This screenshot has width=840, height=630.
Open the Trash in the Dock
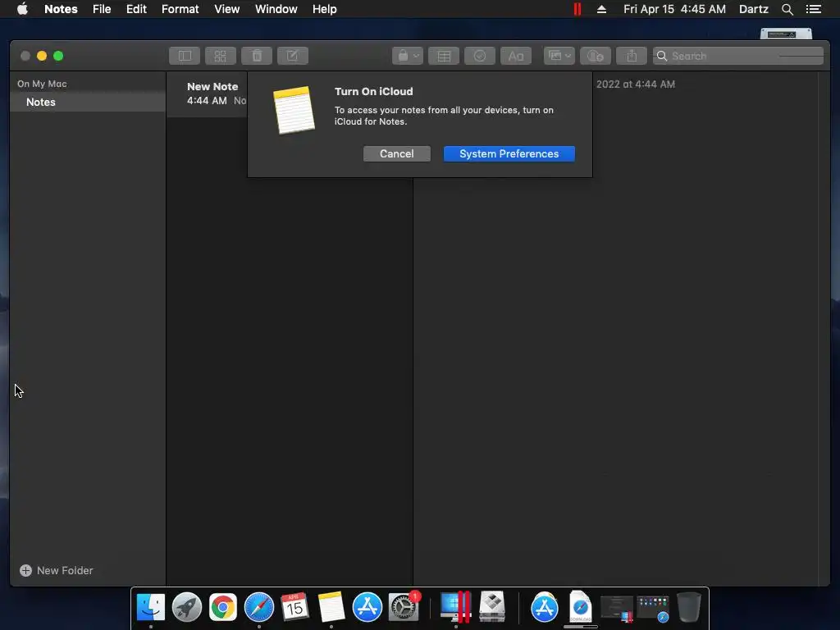689,607
